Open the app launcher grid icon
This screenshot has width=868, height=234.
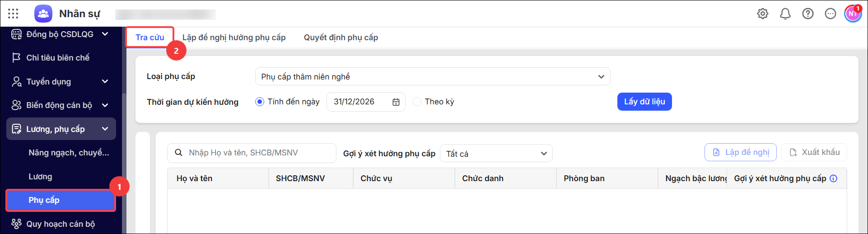tap(13, 14)
